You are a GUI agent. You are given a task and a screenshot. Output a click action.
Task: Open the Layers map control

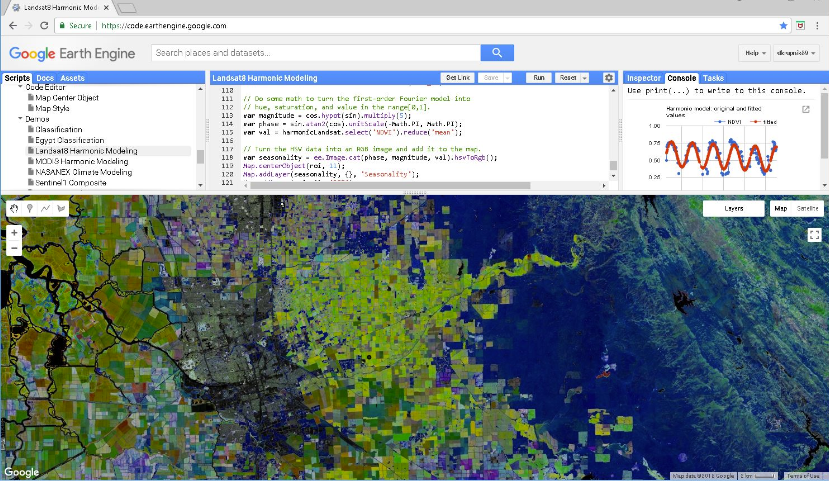pos(733,208)
